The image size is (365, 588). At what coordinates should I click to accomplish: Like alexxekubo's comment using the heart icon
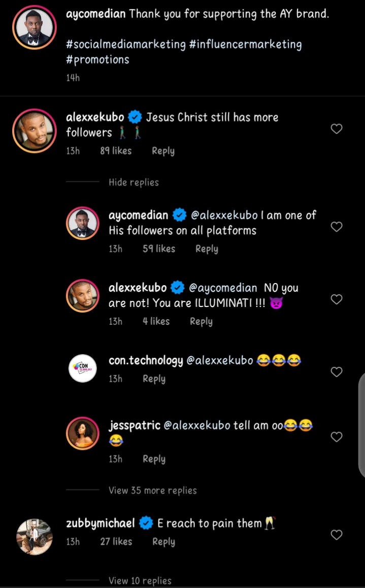click(337, 129)
